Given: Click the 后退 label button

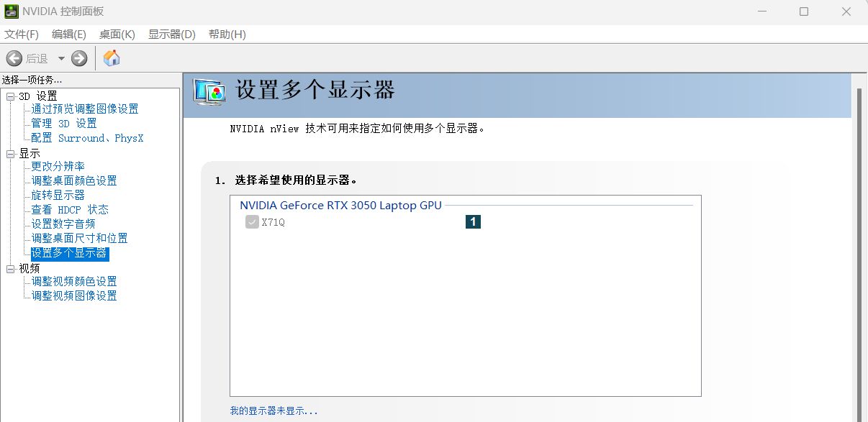Looking at the screenshot, I should point(37,59).
